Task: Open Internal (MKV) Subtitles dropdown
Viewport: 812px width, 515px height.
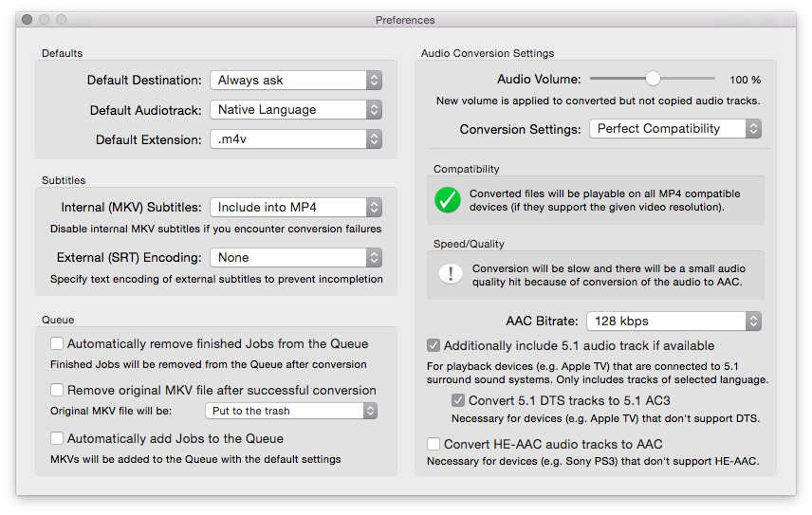Action: click(296, 207)
